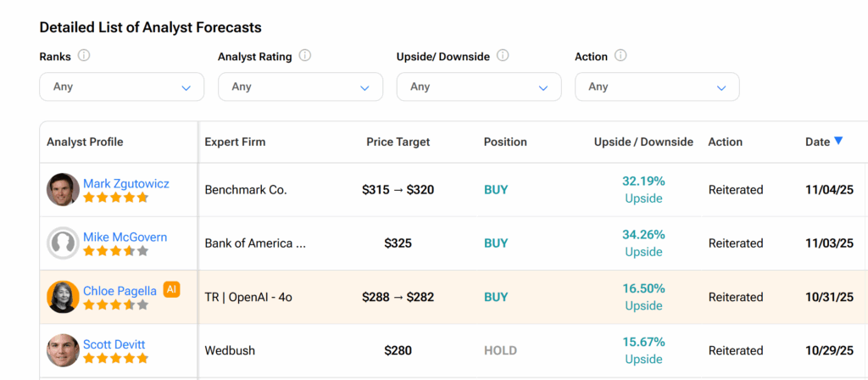Click Mike McGovern's placeholder avatar
The image size is (868, 380).
point(63,243)
